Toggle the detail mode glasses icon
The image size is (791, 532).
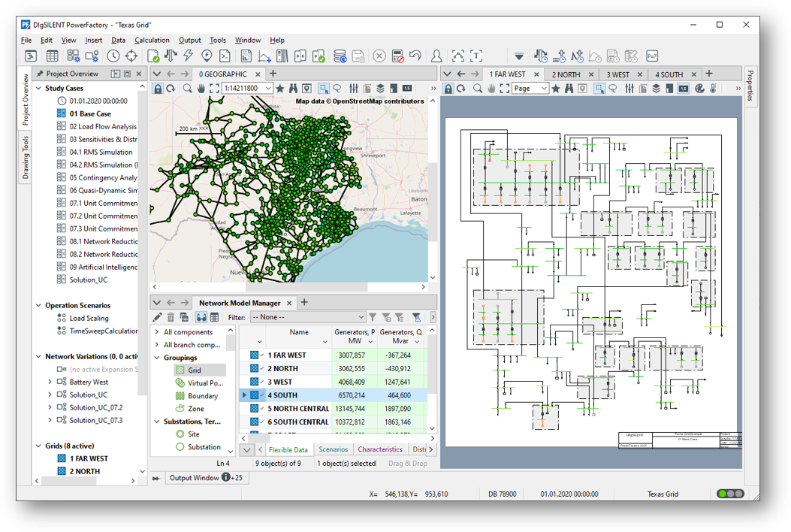coord(201,318)
